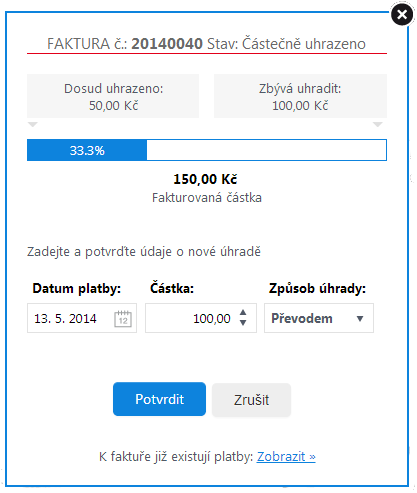The image size is (417, 493).
Task: Cancel using the Zrušit button
Action: [x=251, y=400]
